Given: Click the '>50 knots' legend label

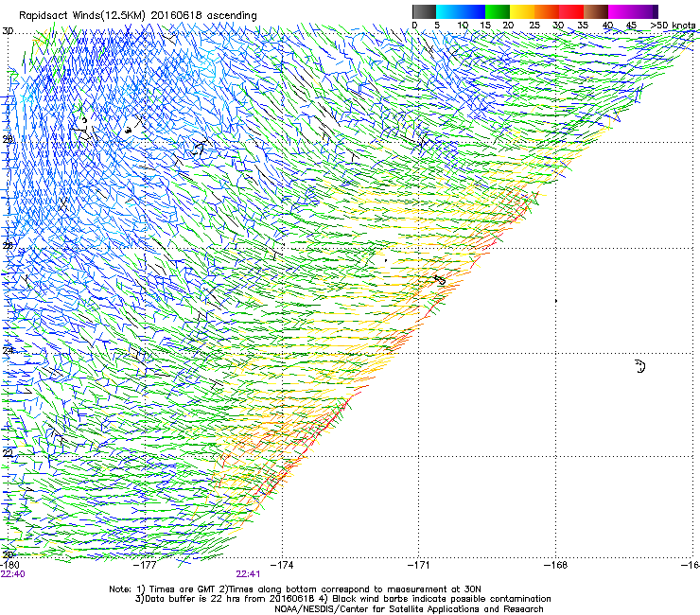Looking at the screenshot, I should (x=673, y=26).
